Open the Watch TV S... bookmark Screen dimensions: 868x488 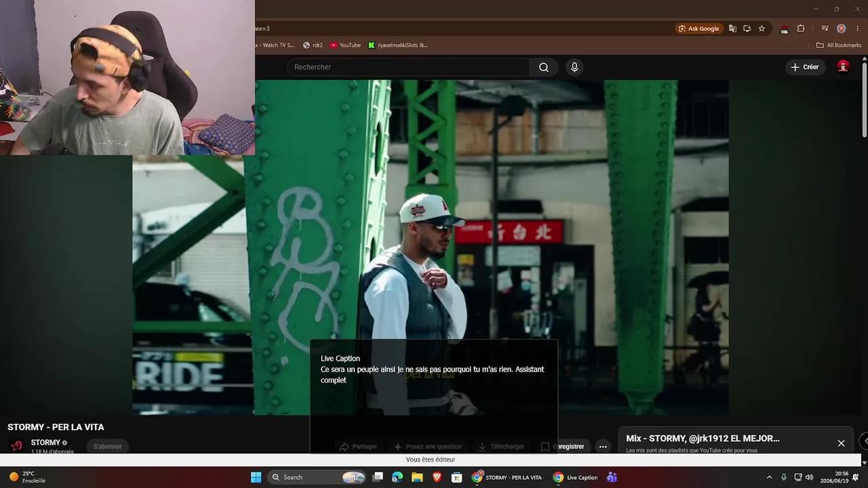pos(275,45)
